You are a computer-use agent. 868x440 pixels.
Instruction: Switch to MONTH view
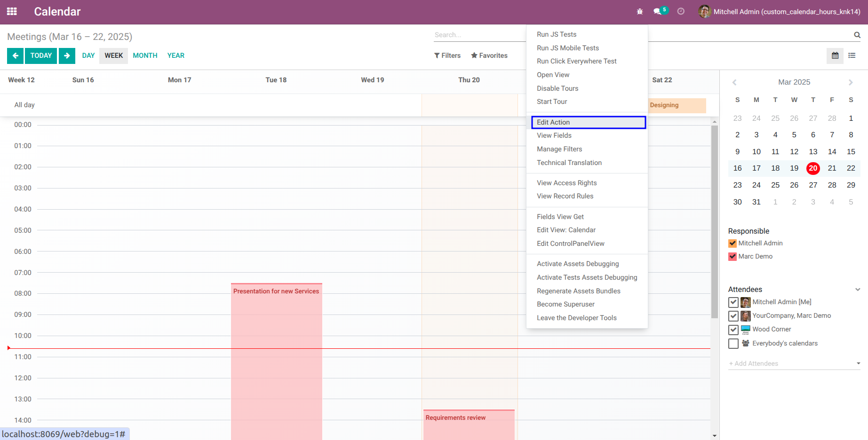[x=145, y=55]
